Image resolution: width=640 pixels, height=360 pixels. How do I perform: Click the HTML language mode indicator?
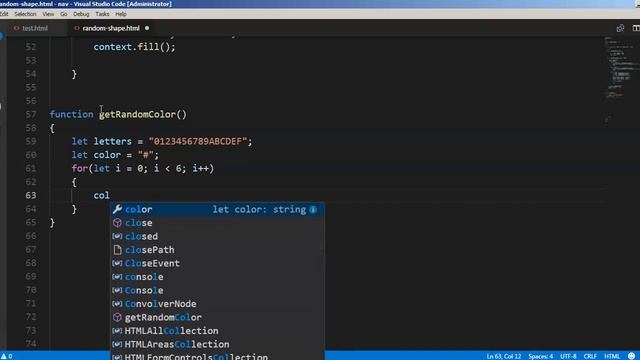click(612, 356)
